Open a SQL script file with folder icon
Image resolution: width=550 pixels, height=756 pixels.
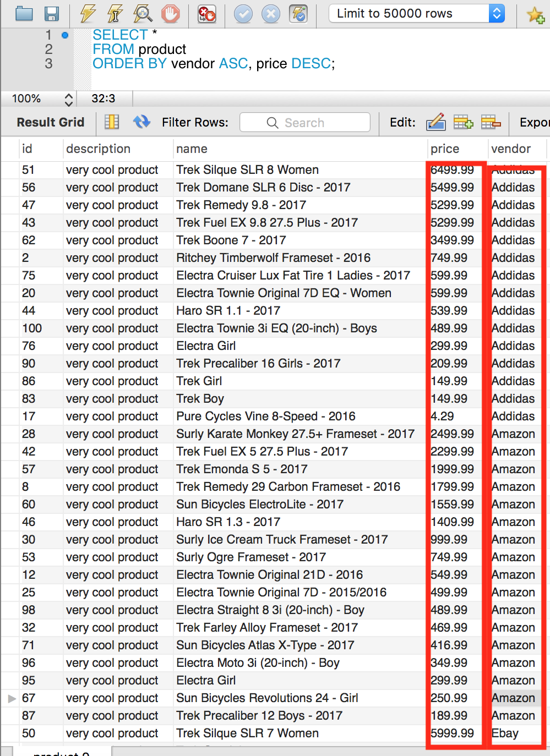pos(24,13)
